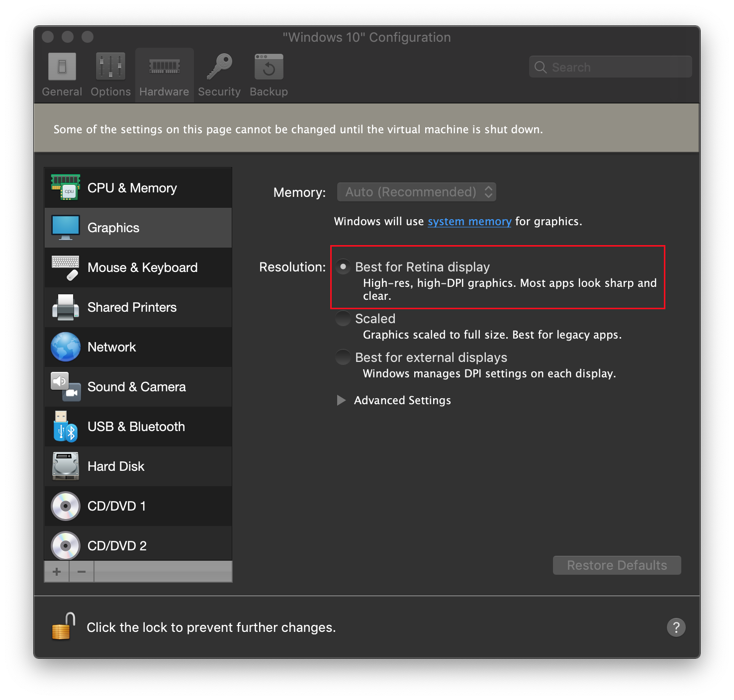734x700 pixels.
Task: Click the "Advanced Settings" text label
Action: 402,400
